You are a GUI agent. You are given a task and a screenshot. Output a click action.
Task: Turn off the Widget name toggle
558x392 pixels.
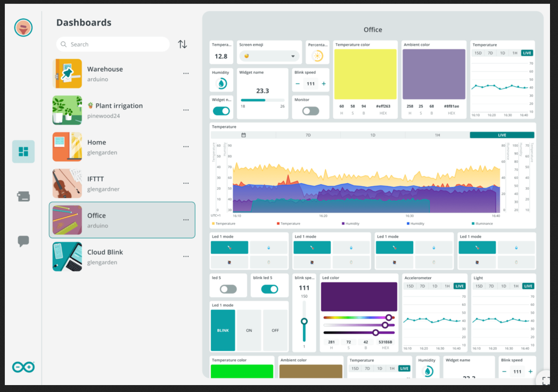[221, 111]
